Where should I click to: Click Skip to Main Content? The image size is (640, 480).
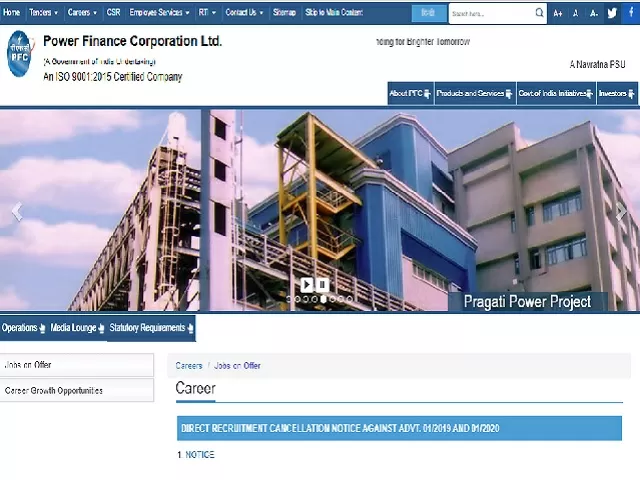point(334,13)
